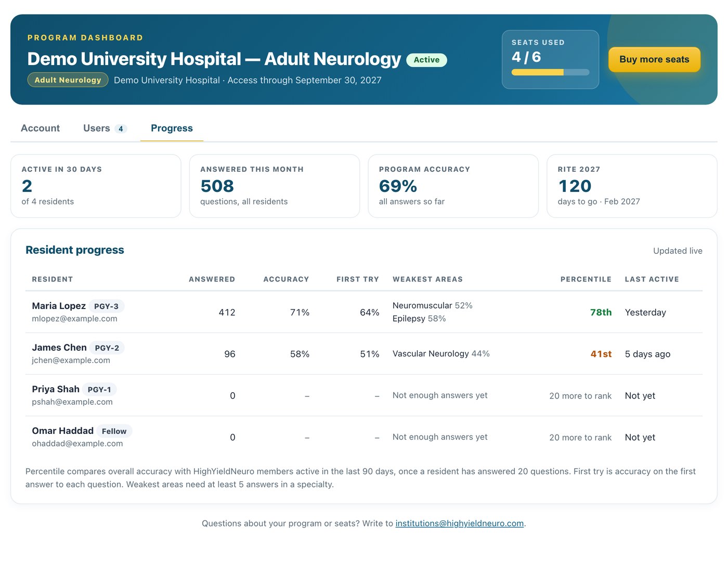728x577 pixels.
Task: Click resident name James Chen
Action: coord(59,348)
